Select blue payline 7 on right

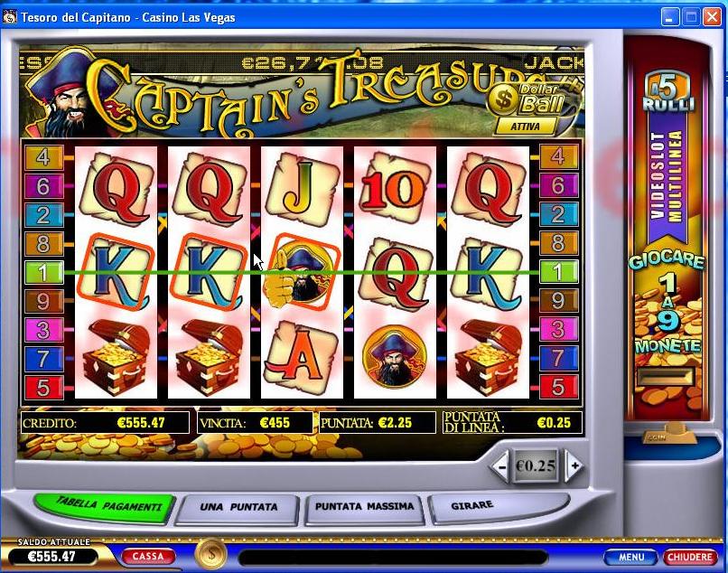(x=558, y=359)
